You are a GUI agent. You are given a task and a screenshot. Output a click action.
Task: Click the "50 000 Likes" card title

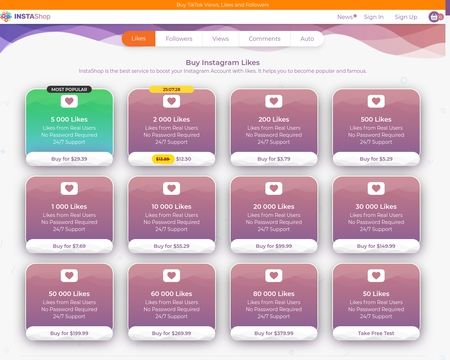[x=69, y=294]
